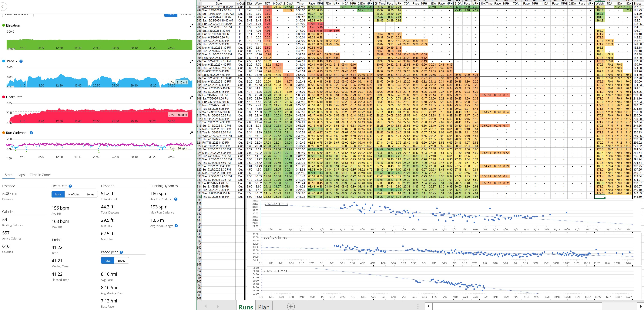Click the blue Pace legend dot
The width and height of the screenshot is (644, 310).
4,61
